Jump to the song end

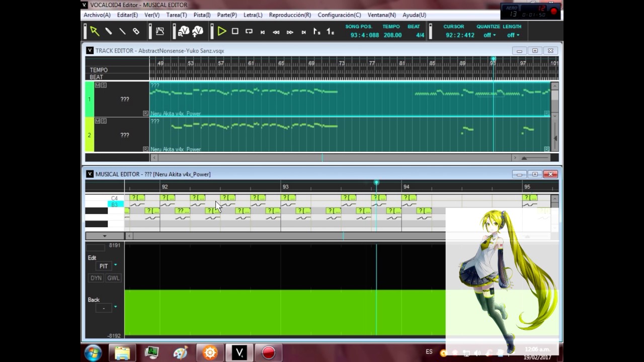[x=303, y=32]
